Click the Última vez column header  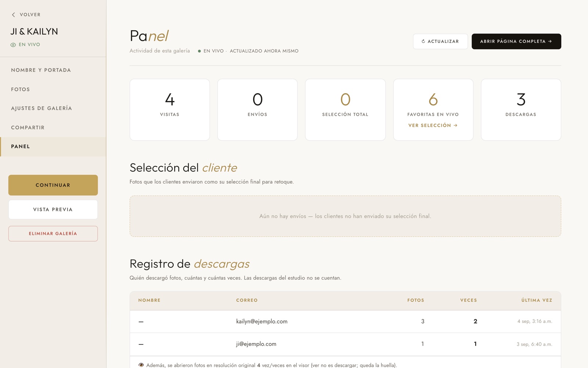(x=537, y=300)
